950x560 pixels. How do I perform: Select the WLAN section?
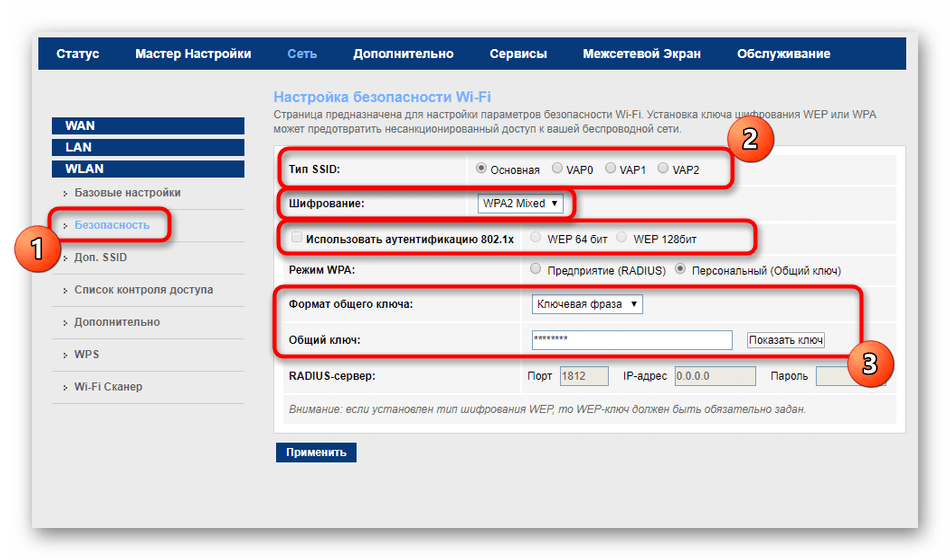click(x=148, y=168)
